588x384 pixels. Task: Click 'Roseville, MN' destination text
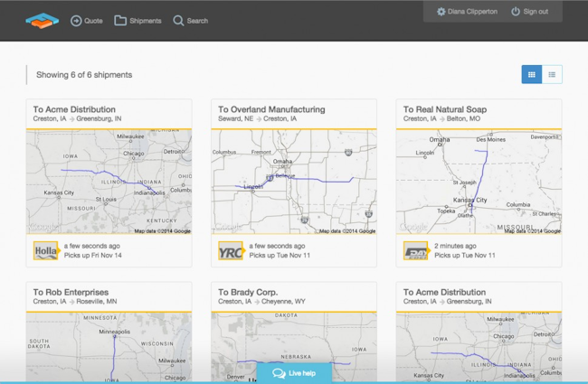point(97,302)
